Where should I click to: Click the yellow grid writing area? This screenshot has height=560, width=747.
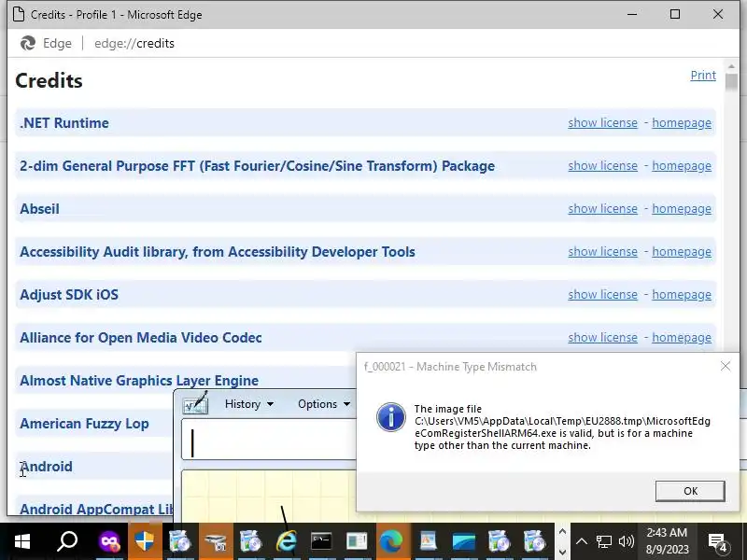[x=269, y=496]
